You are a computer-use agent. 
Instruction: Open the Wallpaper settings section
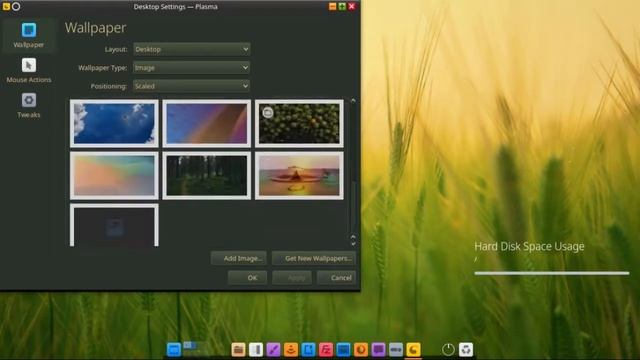pyautogui.click(x=28, y=36)
